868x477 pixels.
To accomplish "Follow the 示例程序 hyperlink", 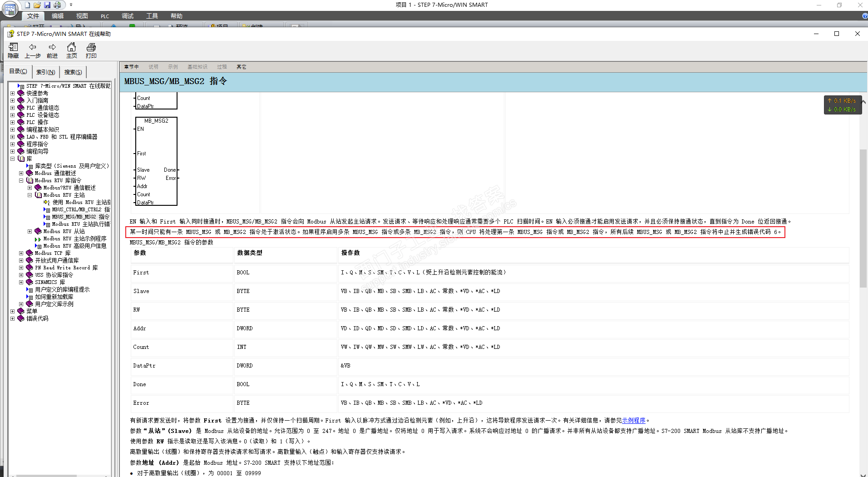I will [x=634, y=421].
